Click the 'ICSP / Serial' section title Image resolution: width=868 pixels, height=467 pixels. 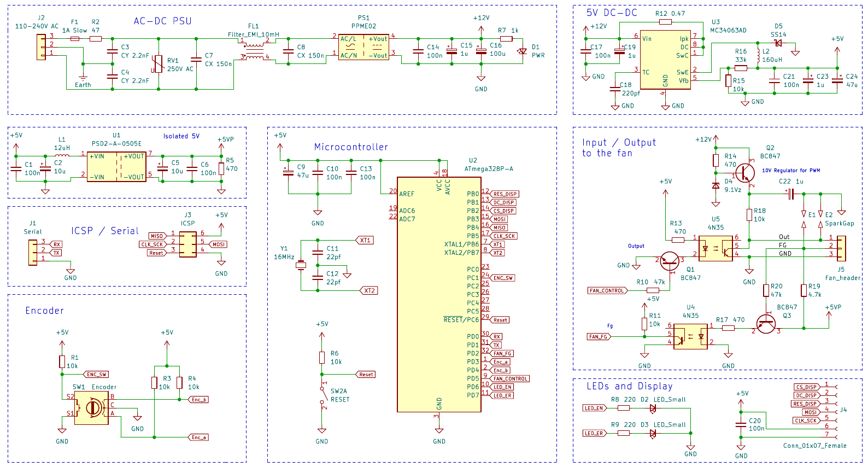tap(105, 231)
